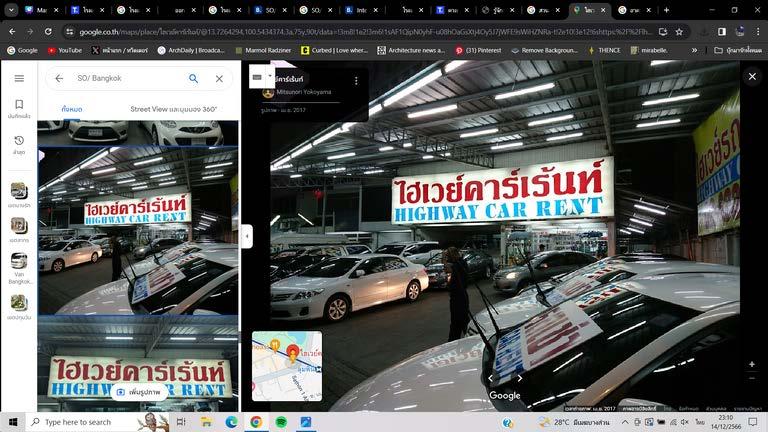Open the mirabelle bookmark
768x432 pixels.
coord(649,50)
